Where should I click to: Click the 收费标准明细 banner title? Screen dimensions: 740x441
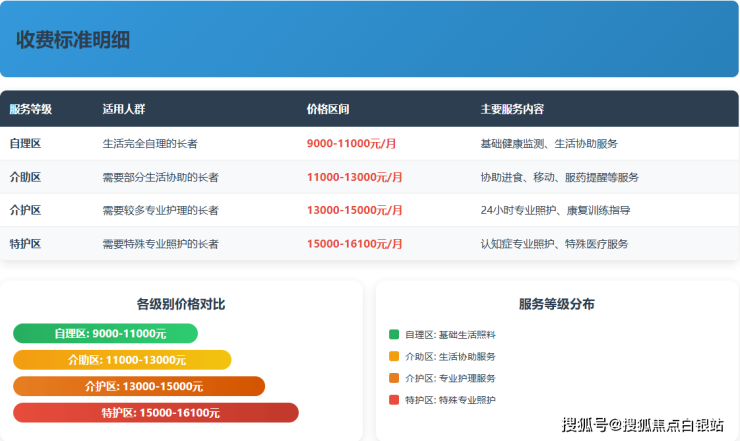(x=73, y=40)
